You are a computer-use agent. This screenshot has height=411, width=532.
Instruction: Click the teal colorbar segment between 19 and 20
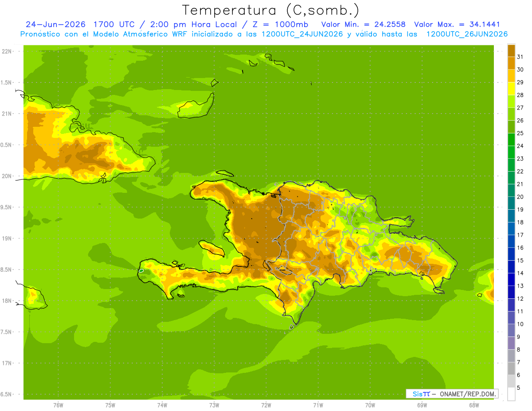point(511,203)
